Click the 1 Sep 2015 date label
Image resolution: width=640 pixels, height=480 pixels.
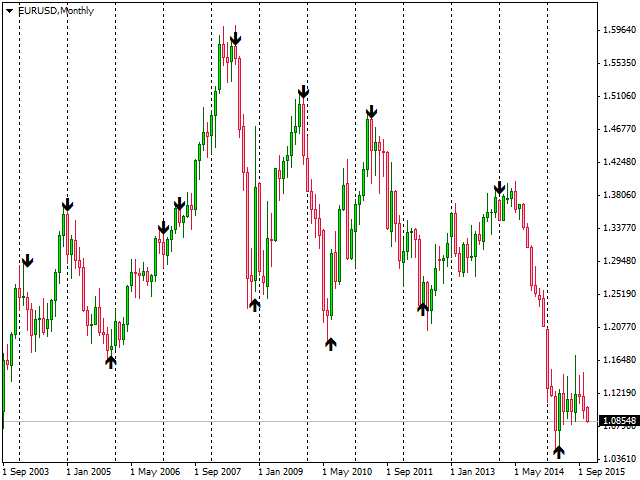coord(603,470)
